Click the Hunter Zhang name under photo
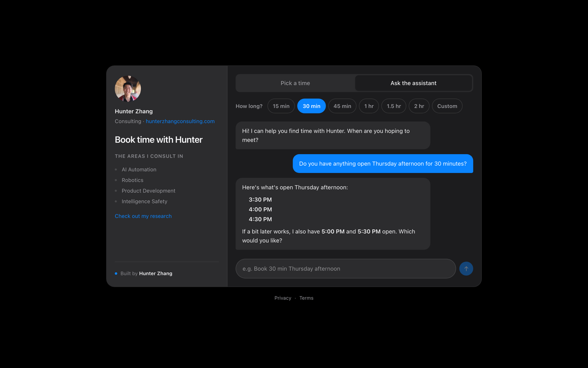Screen dimensions: 588x368 (x=134, y=111)
